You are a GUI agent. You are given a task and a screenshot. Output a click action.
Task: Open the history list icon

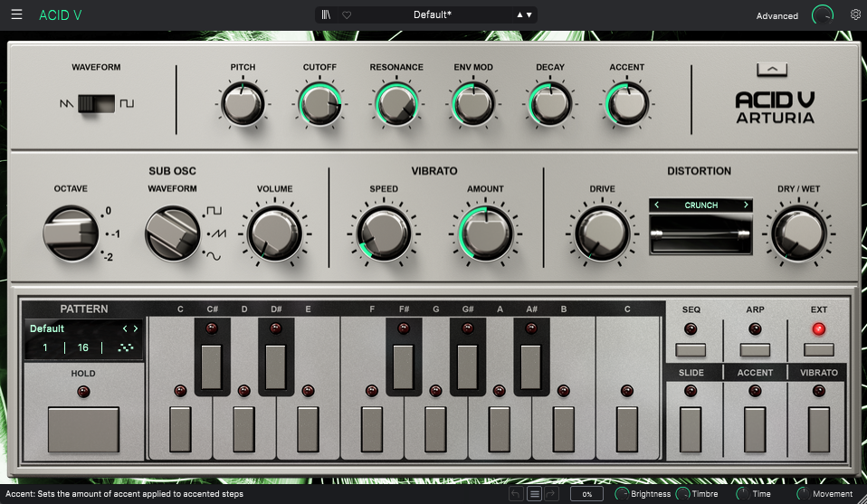pos(534,493)
